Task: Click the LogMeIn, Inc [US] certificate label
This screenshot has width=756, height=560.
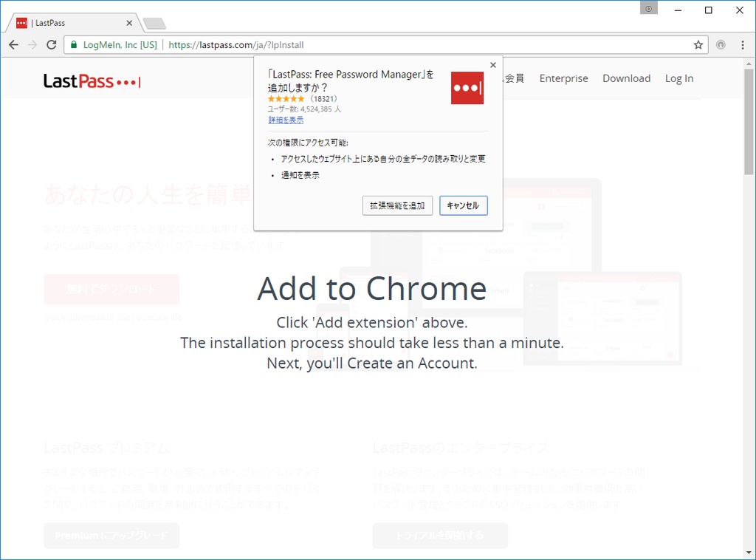Action: (120, 45)
